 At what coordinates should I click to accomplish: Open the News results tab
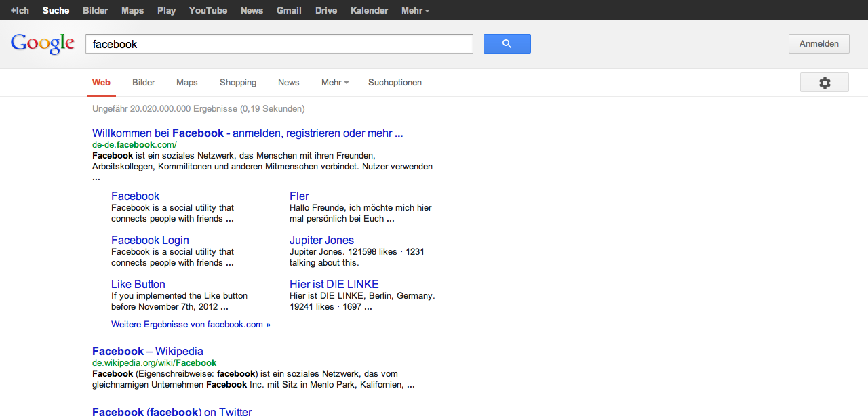(x=288, y=83)
